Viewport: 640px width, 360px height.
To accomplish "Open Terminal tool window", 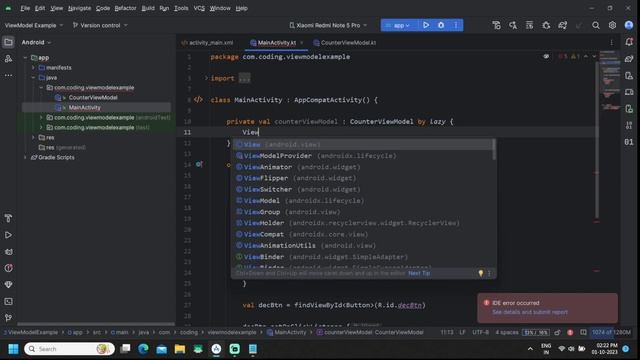I will [x=8, y=302].
